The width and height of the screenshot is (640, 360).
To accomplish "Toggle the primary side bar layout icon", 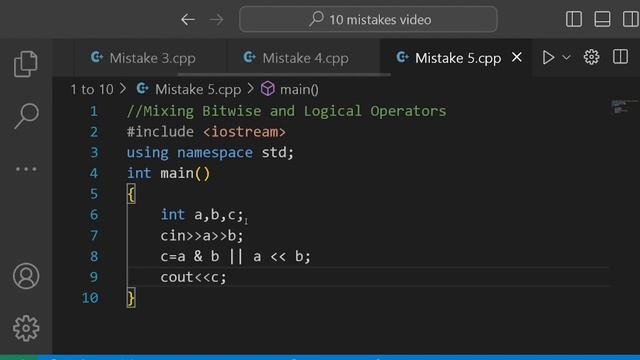I will (574, 19).
